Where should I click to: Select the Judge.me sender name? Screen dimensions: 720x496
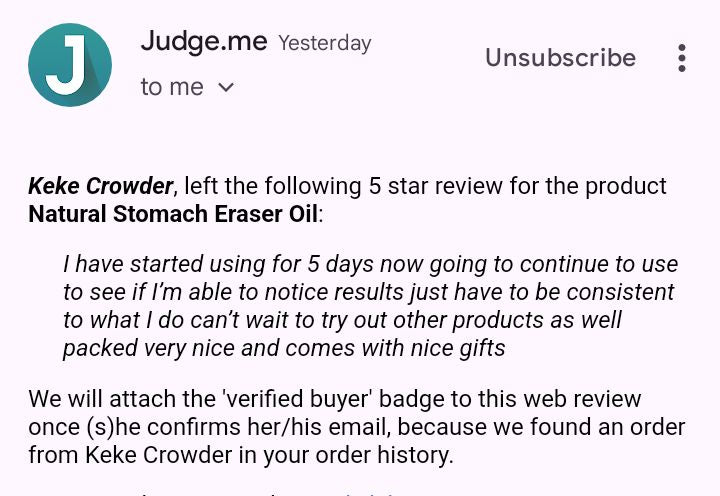pyautogui.click(x=203, y=42)
